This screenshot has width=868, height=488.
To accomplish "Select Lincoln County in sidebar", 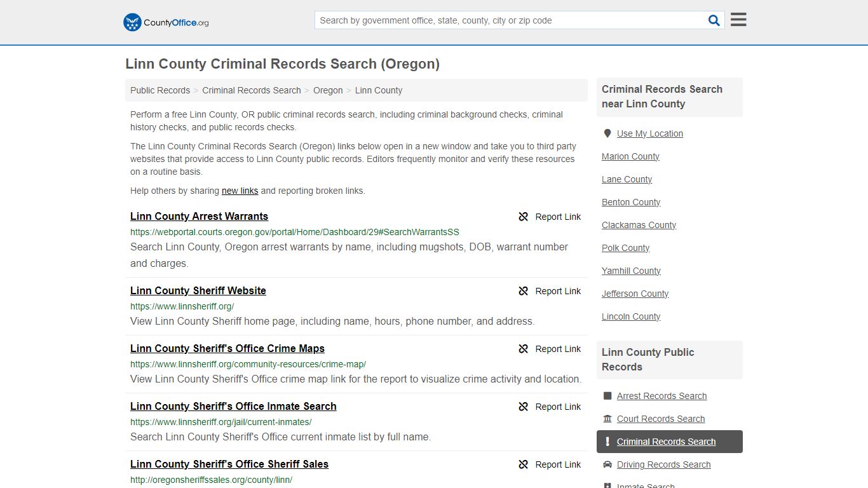I will pyautogui.click(x=631, y=316).
